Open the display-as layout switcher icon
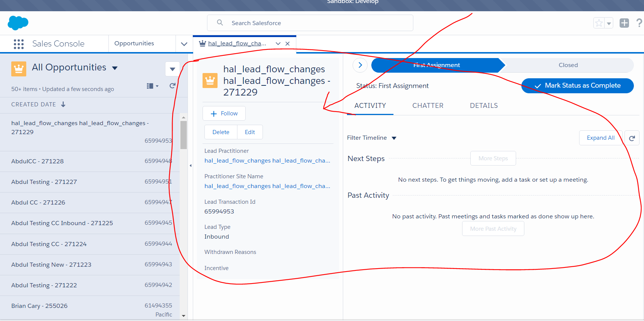644x321 pixels. click(152, 86)
